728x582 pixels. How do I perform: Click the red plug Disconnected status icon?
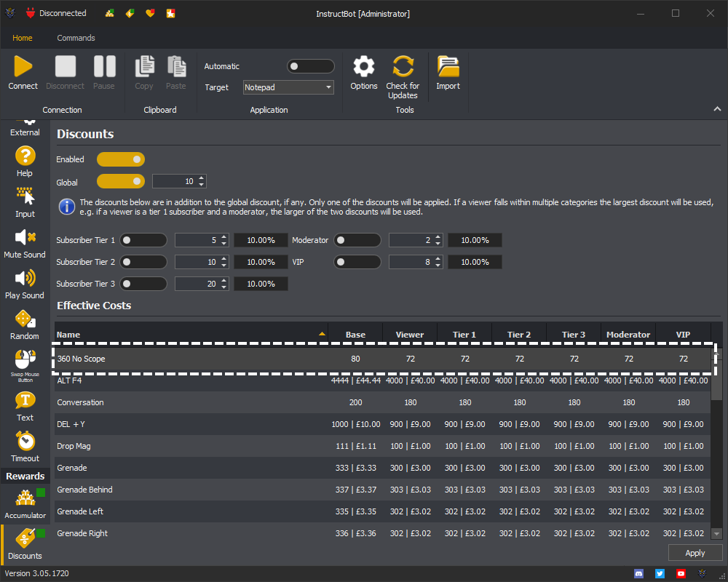click(31, 13)
